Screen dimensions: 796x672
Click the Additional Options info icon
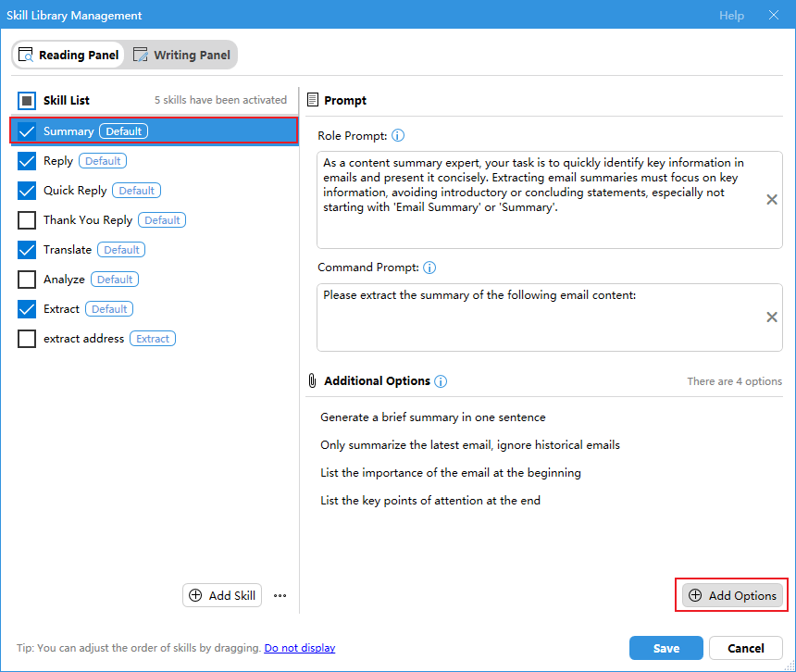point(441,381)
